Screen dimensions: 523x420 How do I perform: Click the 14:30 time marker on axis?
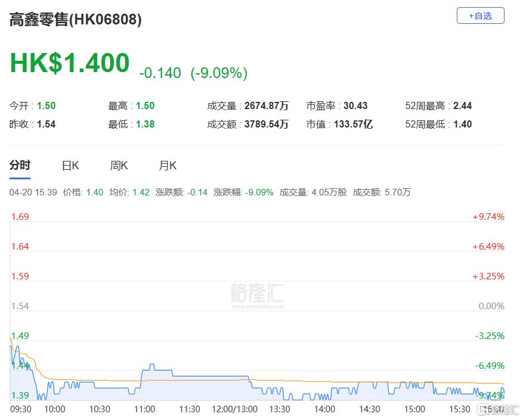(370, 409)
